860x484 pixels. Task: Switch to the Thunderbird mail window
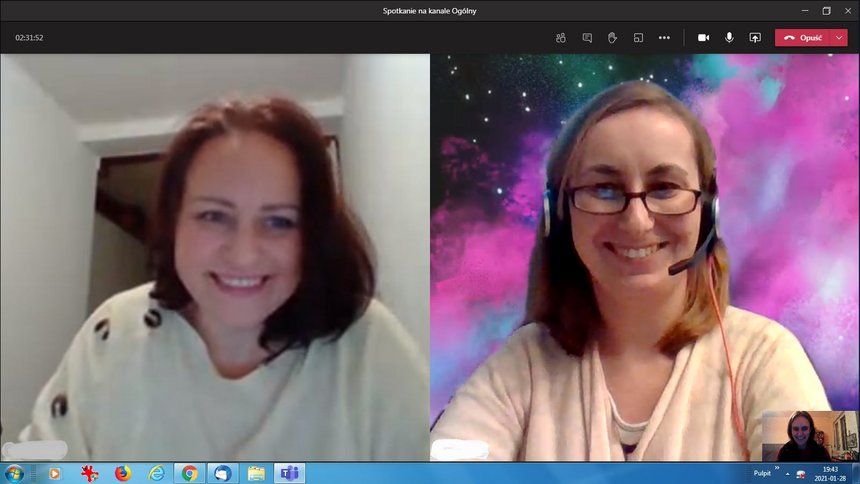(x=223, y=473)
